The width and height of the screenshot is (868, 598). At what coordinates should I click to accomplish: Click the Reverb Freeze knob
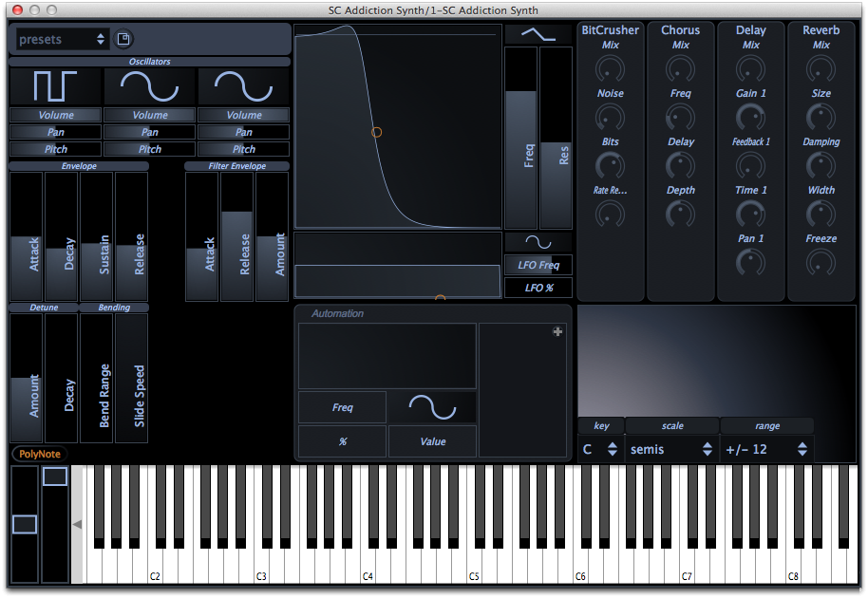tap(821, 262)
